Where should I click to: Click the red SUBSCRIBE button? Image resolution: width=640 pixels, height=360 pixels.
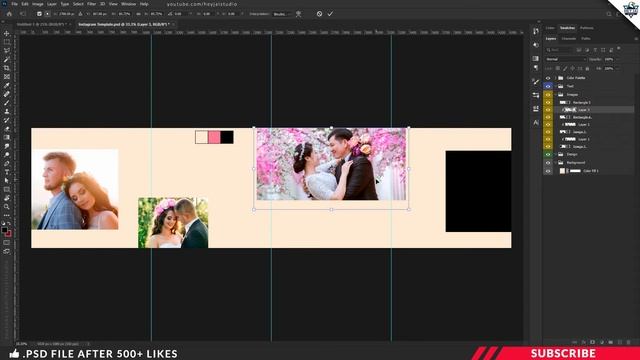[563, 353]
